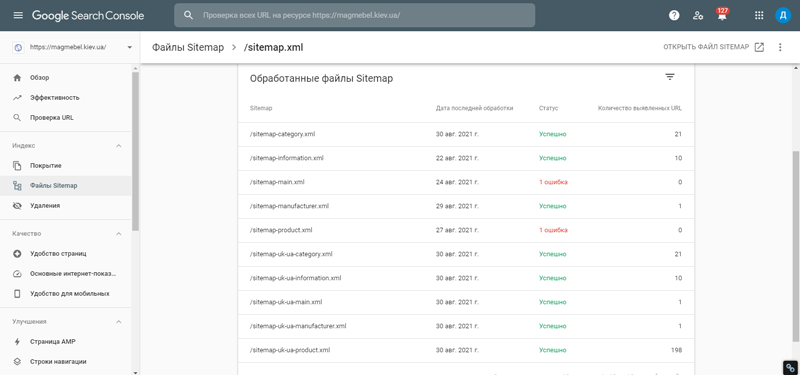Click the Удобство страниц plus-circle icon
The width and height of the screenshot is (800, 375).
tap(17, 254)
